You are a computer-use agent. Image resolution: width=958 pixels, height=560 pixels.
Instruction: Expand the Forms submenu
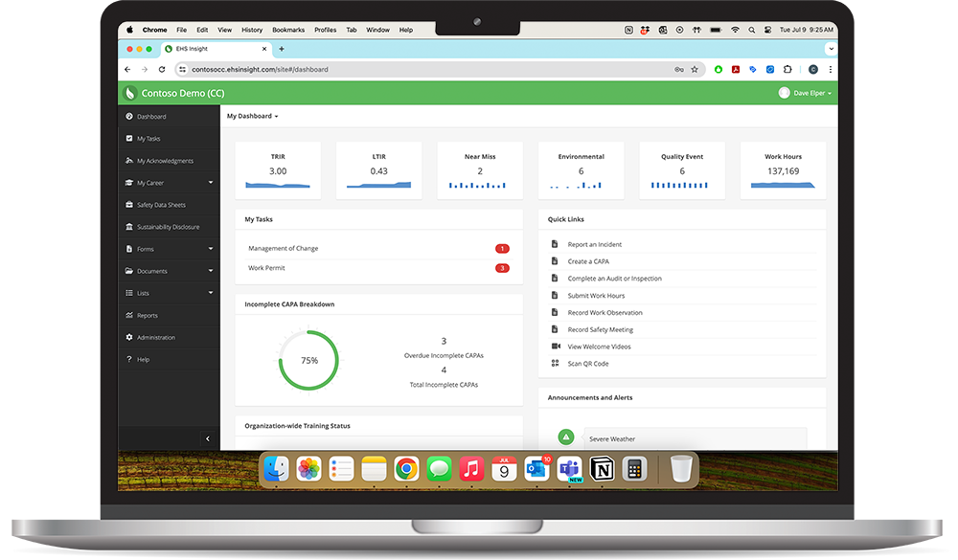[x=211, y=249]
